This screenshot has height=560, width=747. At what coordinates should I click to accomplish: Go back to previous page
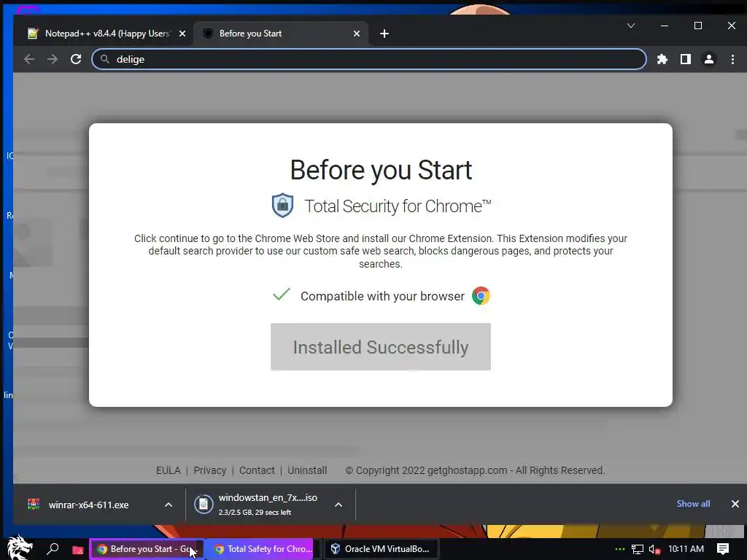(29, 59)
